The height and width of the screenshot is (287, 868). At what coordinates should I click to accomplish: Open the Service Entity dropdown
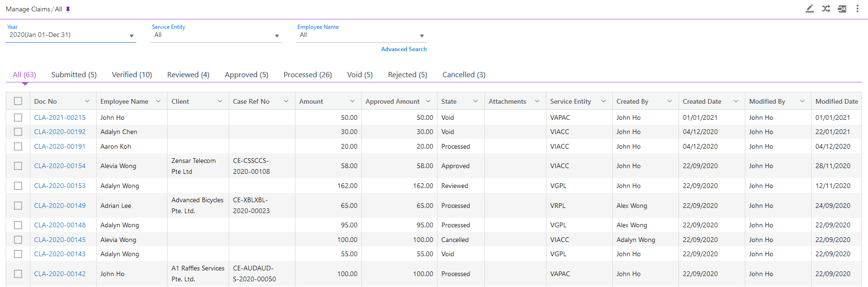pyautogui.click(x=277, y=36)
